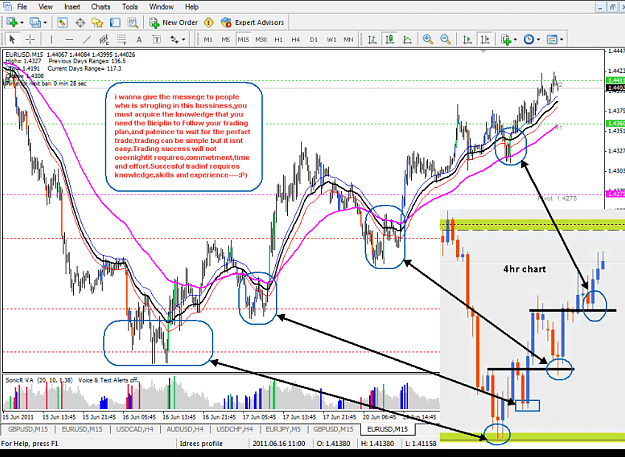Image resolution: width=625 pixels, height=457 pixels.
Task: Switch chart to M30 timeframe
Action: tap(261, 39)
